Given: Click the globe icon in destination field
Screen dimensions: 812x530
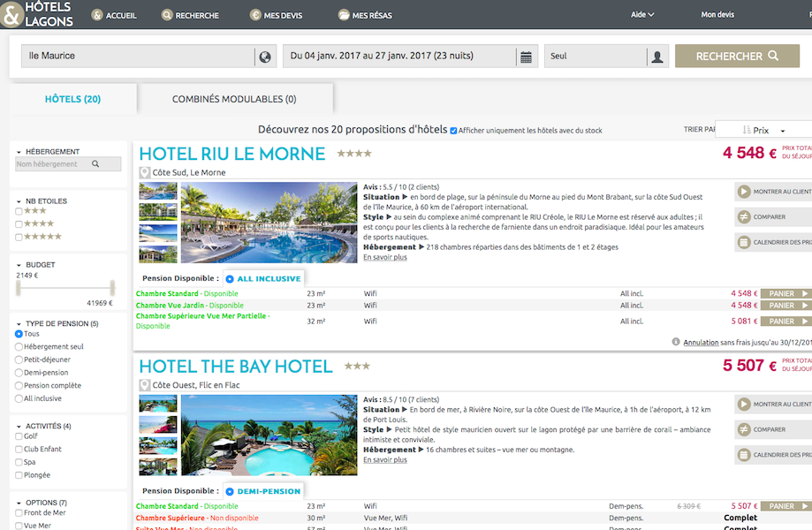Looking at the screenshot, I should [265, 57].
